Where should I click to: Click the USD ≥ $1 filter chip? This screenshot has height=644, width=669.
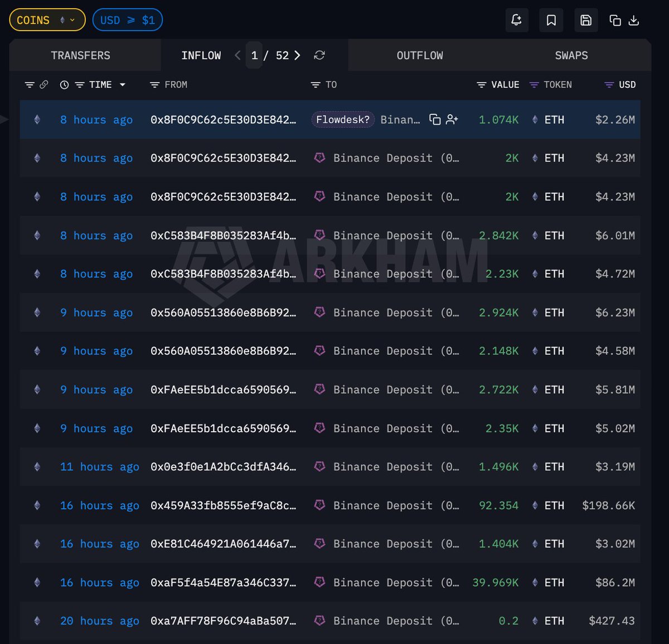point(128,20)
